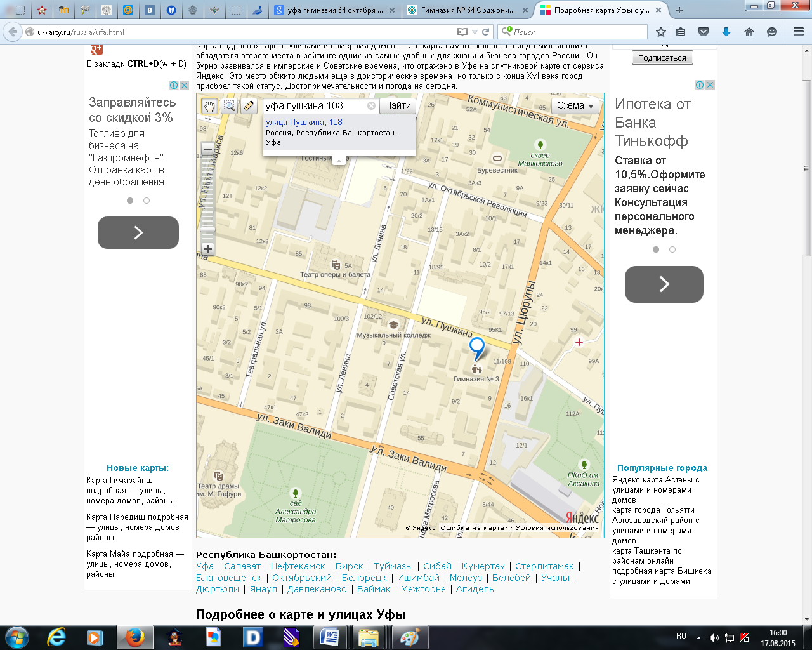Open Ошибка на карте? link
This screenshot has width=812, height=650.
(x=474, y=527)
